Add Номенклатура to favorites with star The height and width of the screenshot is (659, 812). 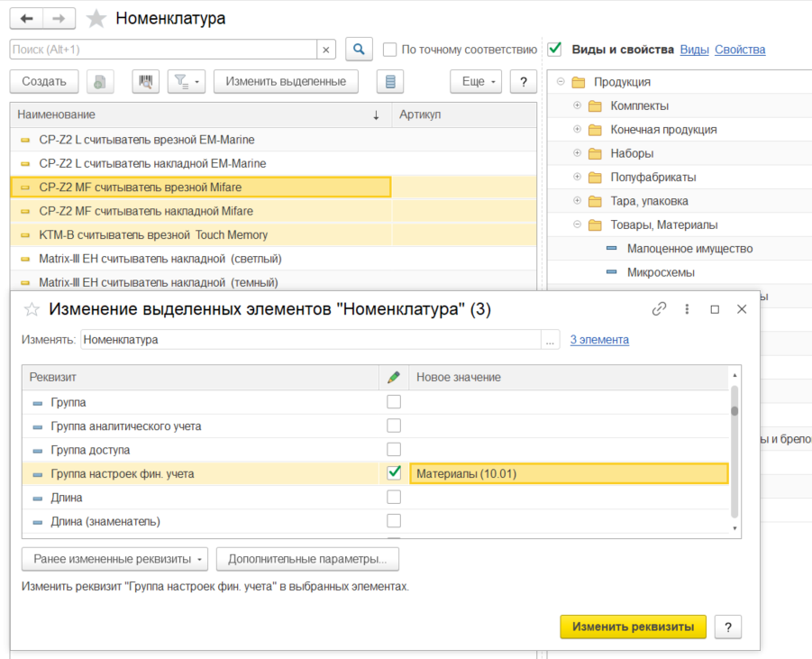click(x=96, y=19)
